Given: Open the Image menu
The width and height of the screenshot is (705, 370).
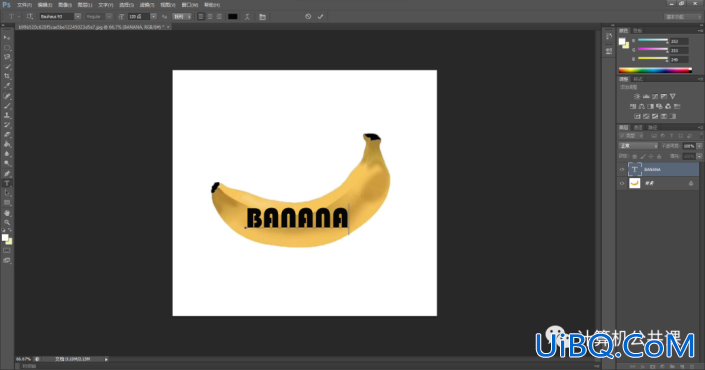Looking at the screenshot, I should (x=65, y=5).
